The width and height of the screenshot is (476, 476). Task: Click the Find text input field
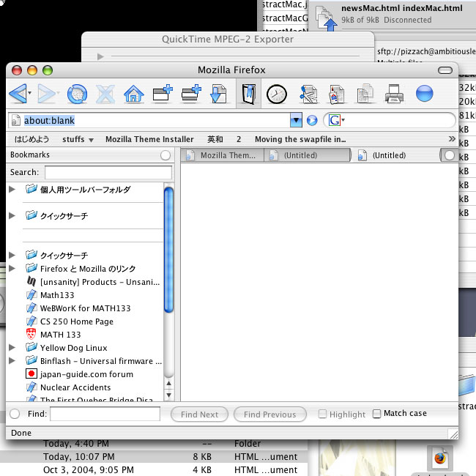pyautogui.click(x=105, y=414)
